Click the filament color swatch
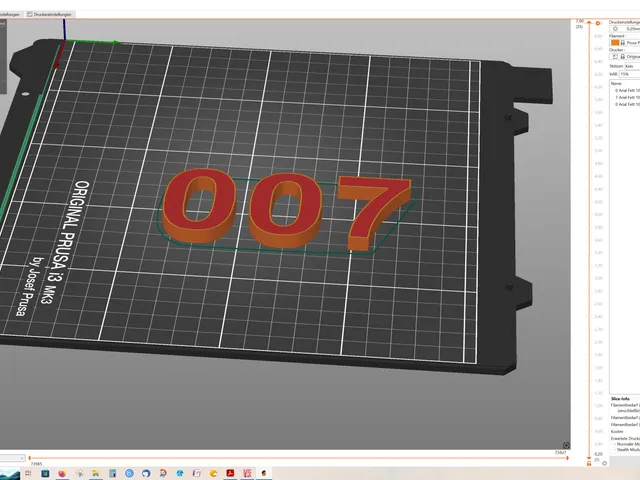This screenshot has height=480, width=640. (x=615, y=42)
